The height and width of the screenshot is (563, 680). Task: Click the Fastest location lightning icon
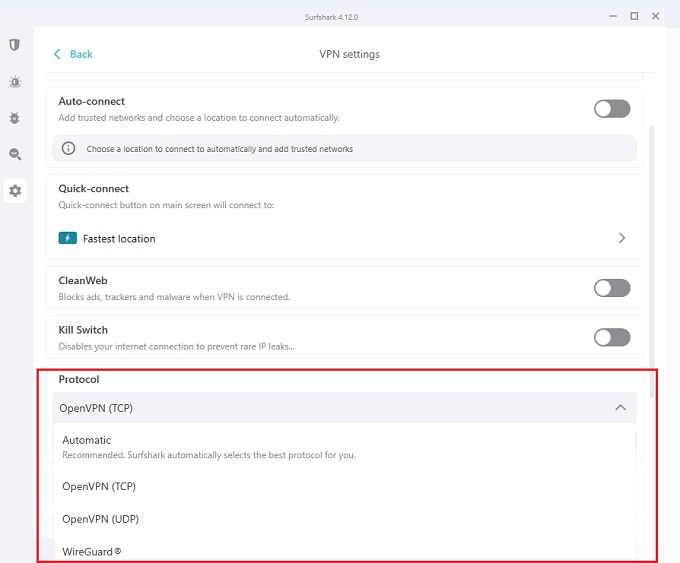tap(68, 238)
